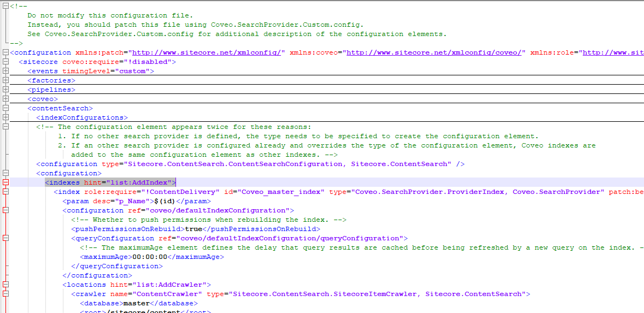Collapse the root configuration xmlns:patch element fold
Image resolution: width=644 pixels, height=313 pixels.
[5, 52]
